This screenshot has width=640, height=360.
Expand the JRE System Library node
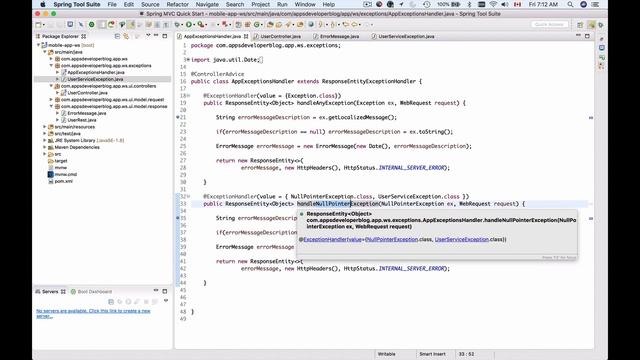[x=45, y=140]
